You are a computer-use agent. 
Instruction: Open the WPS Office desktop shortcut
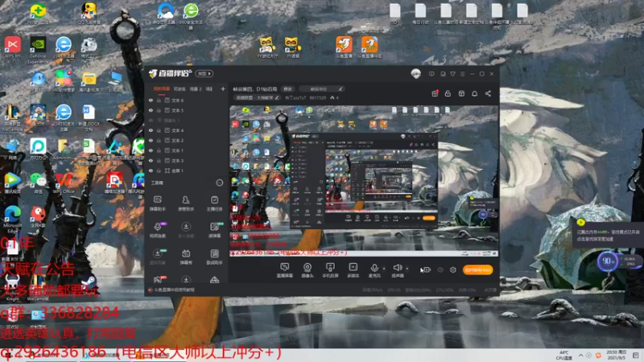(64, 184)
